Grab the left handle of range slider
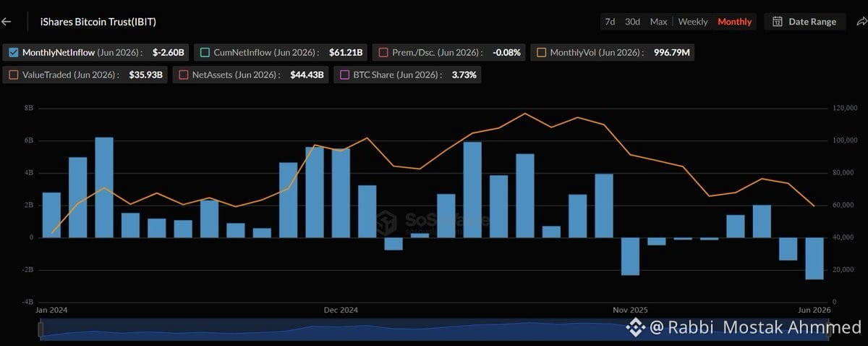The width and height of the screenshot is (868, 346). (41, 329)
